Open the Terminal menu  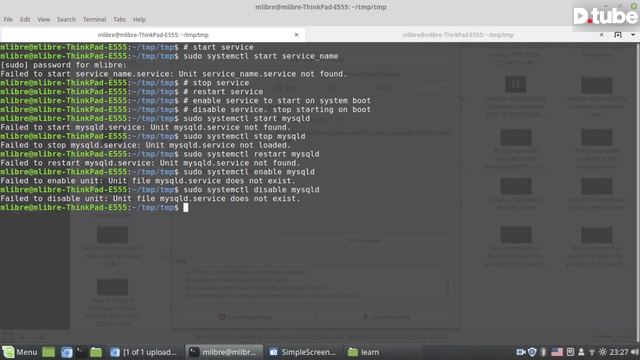pyautogui.click(x=94, y=19)
